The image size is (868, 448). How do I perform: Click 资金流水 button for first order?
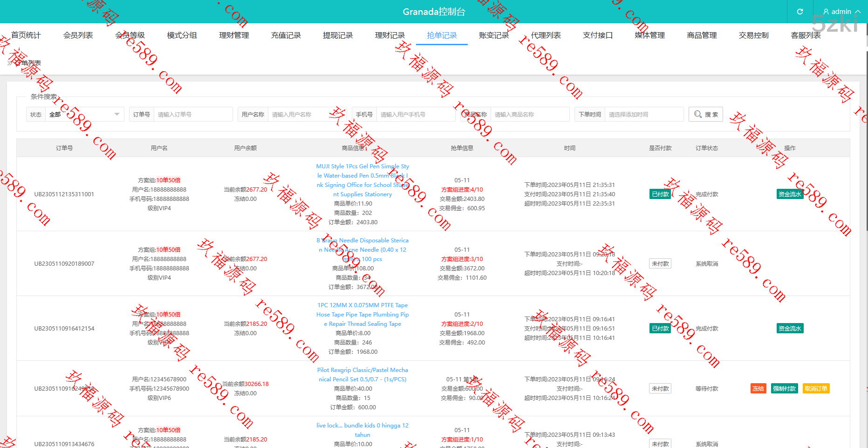click(790, 194)
